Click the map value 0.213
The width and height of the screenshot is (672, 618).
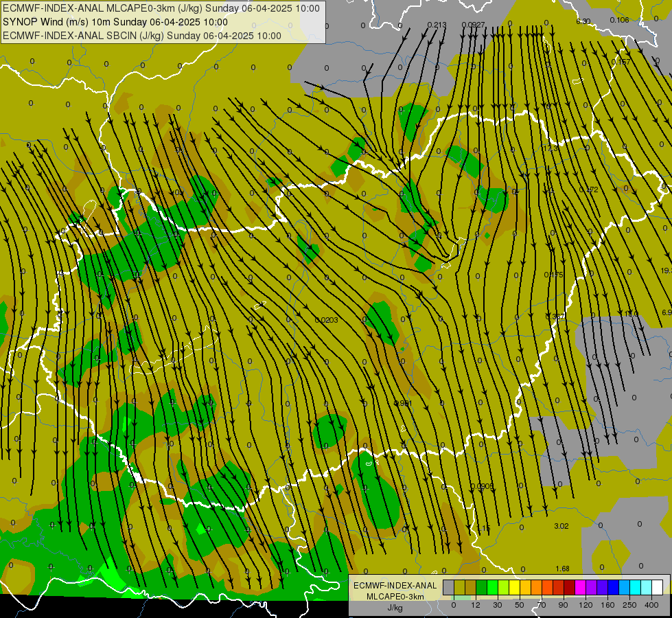click(437, 25)
